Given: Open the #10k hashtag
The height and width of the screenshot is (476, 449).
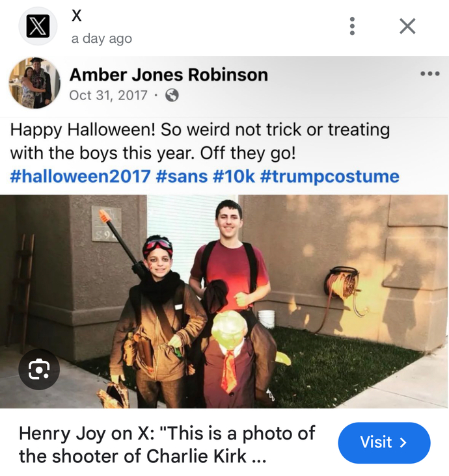Looking at the screenshot, I should coord(234,176).
